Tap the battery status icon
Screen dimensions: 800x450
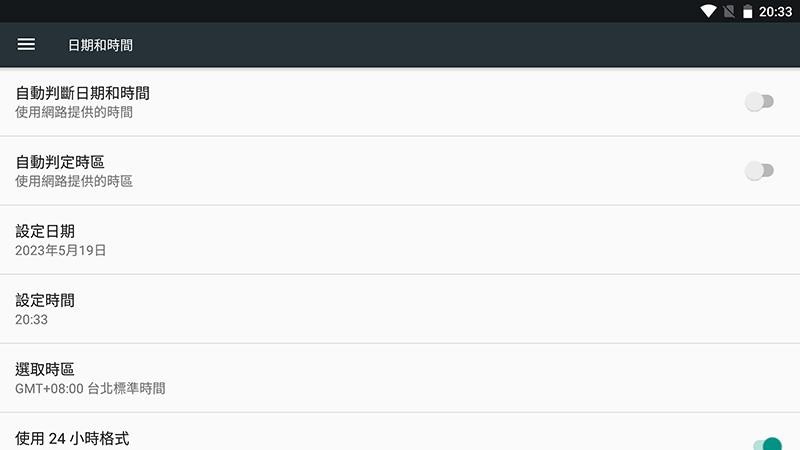pyautogui.click(x=747, y=11)
